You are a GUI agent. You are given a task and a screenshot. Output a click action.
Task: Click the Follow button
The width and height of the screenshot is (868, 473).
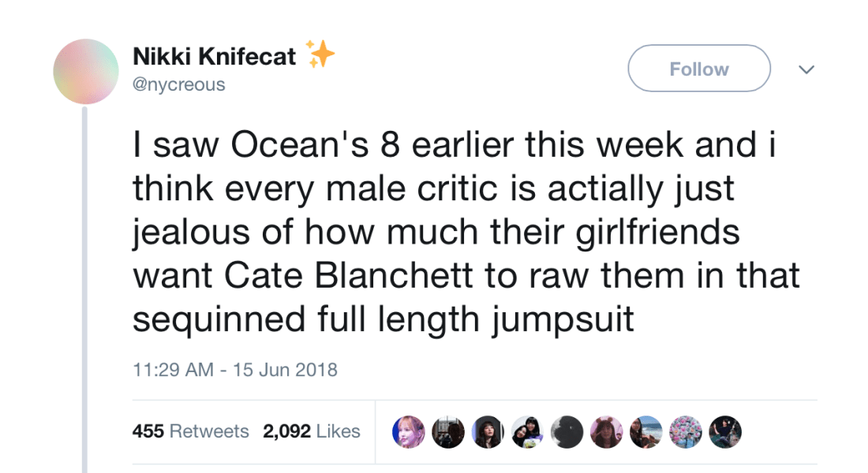[698, 69]
